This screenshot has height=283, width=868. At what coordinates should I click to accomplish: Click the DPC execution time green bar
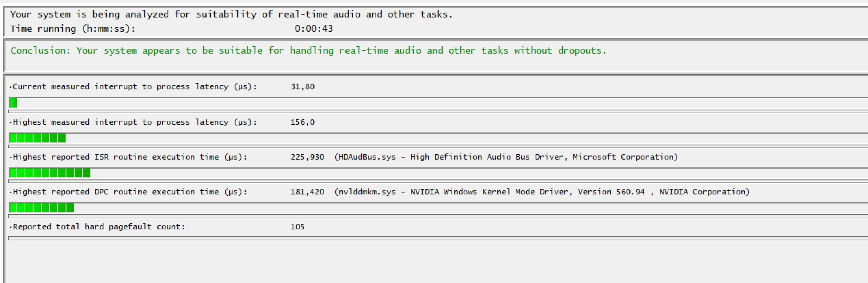[42, 208]
